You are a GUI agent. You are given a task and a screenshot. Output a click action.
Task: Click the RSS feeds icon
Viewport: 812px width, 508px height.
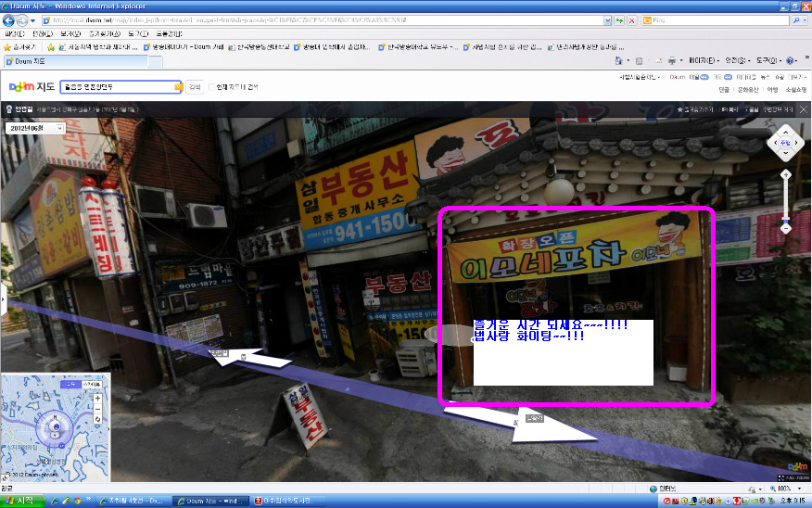(x=639, y=61)
